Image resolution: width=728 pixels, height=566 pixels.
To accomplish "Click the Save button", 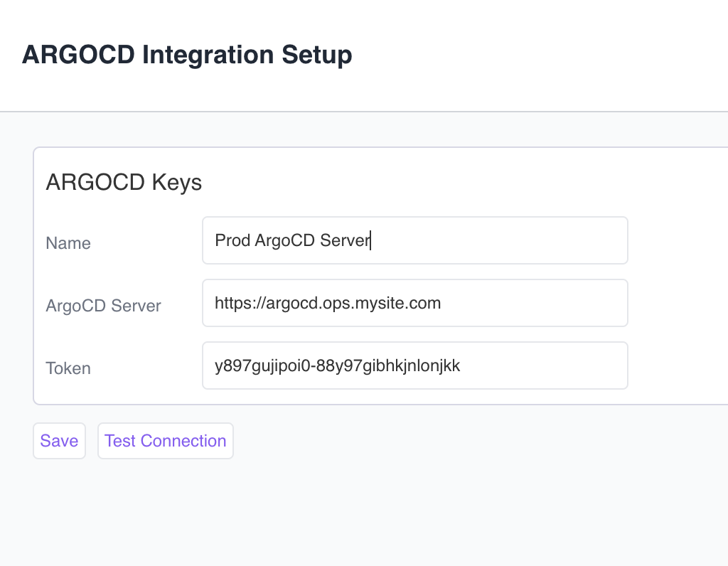I will click(x=59, y=441).
